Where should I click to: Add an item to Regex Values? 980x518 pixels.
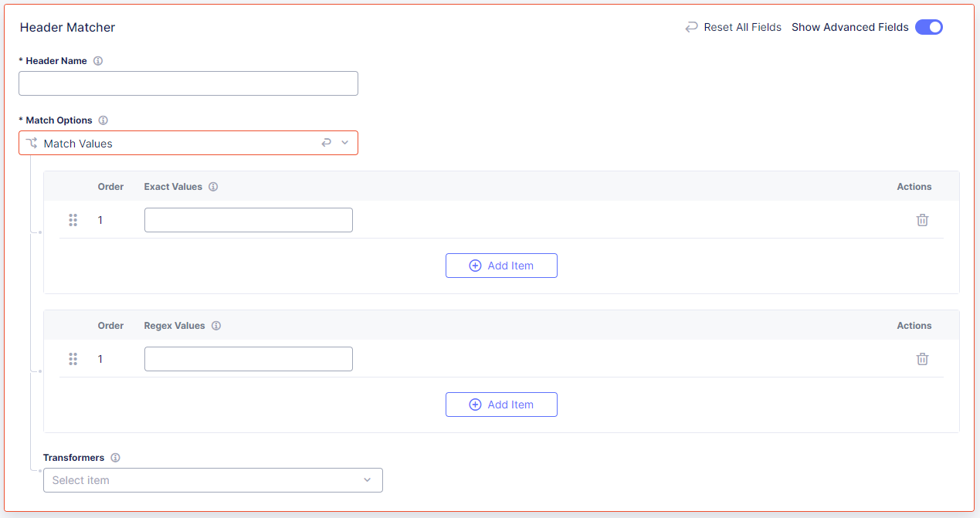tap(501, 404)
